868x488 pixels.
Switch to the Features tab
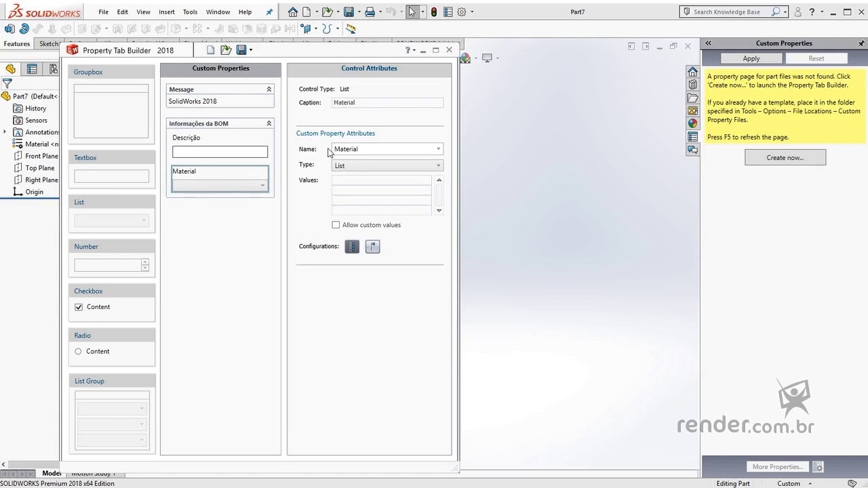(x=17, y=44)
